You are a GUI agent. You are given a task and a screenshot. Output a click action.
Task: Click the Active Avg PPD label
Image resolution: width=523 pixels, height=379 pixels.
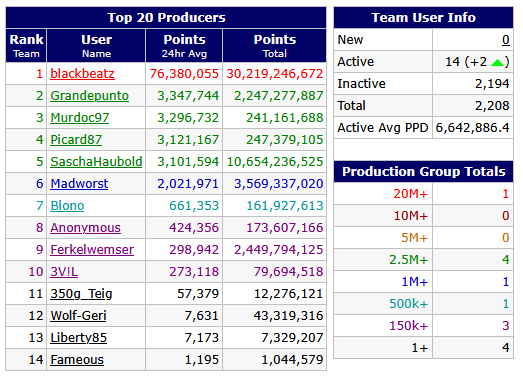[383, 128]
